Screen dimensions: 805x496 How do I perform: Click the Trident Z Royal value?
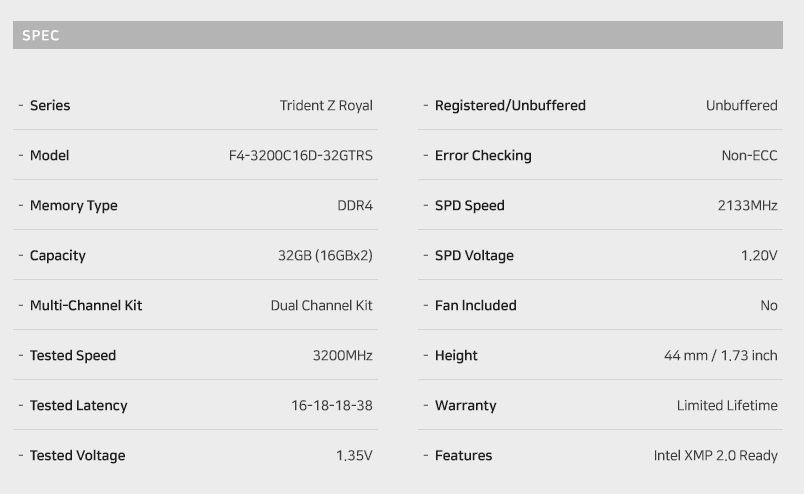pos(326,105)
